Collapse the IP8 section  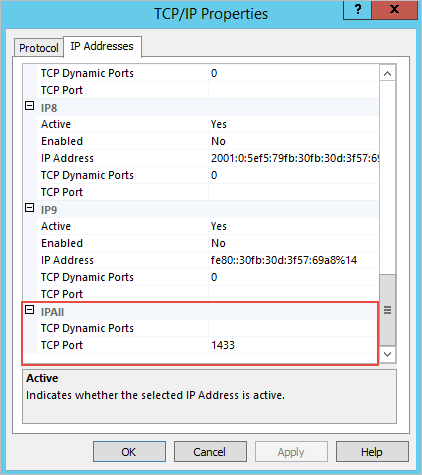pyautogui.click(x=30, y=106)
